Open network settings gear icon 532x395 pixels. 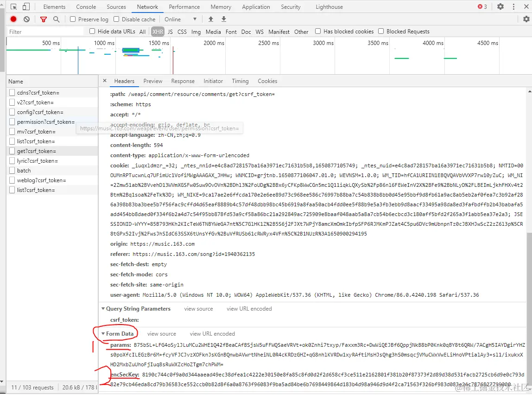526,19
